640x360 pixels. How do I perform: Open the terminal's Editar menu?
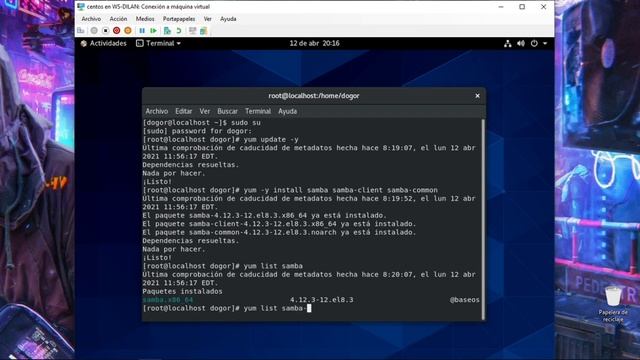(x=183, y=111)
